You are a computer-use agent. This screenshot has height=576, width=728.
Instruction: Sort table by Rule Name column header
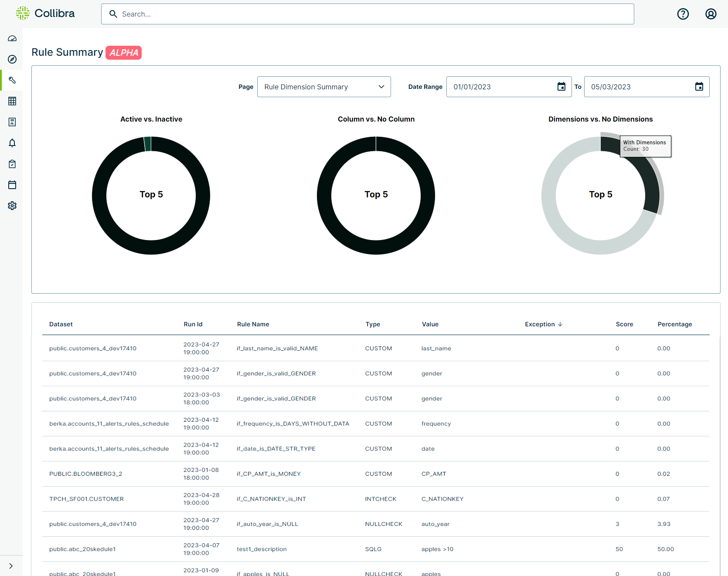(253, 324)
